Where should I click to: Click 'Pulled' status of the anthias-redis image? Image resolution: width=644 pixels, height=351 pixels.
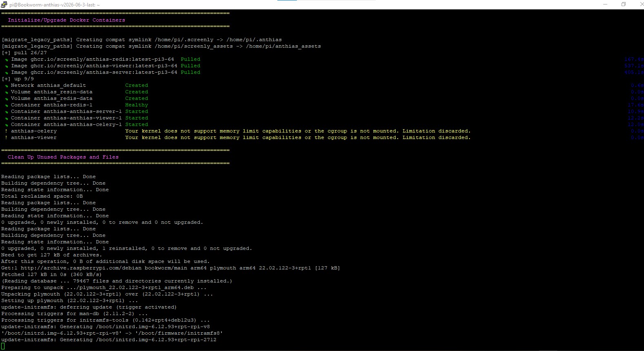pyautogui.click(x=190, y=59)
